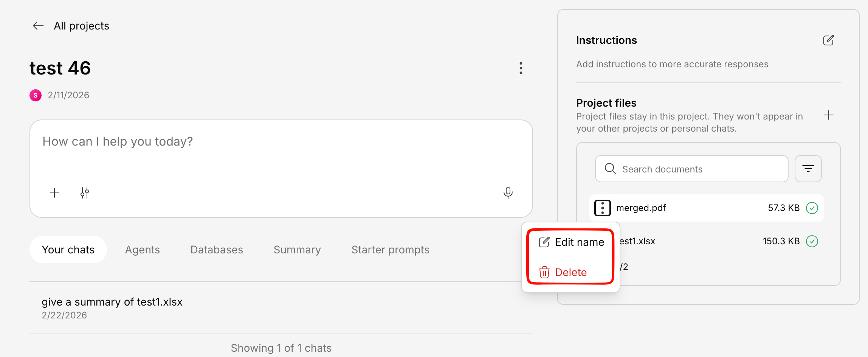This screenshot has width=868, height=357.
Task: Edit the project Instructions
Action: point(828,40)
